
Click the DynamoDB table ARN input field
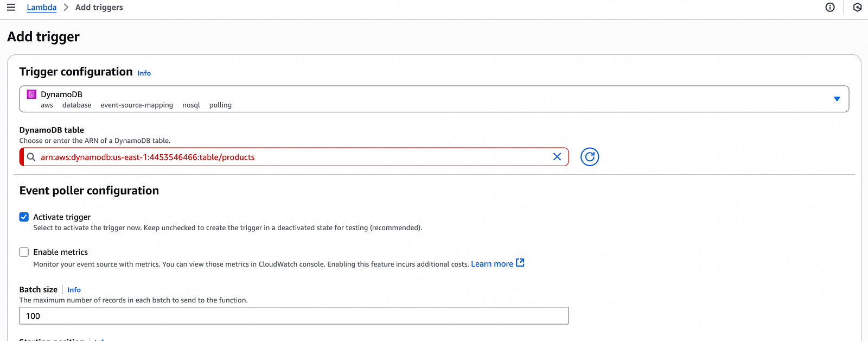(293, 157)
